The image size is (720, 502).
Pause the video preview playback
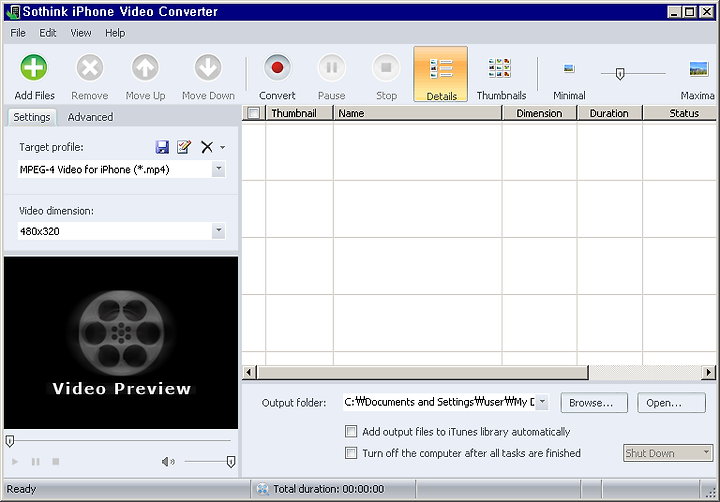(35, 462)
